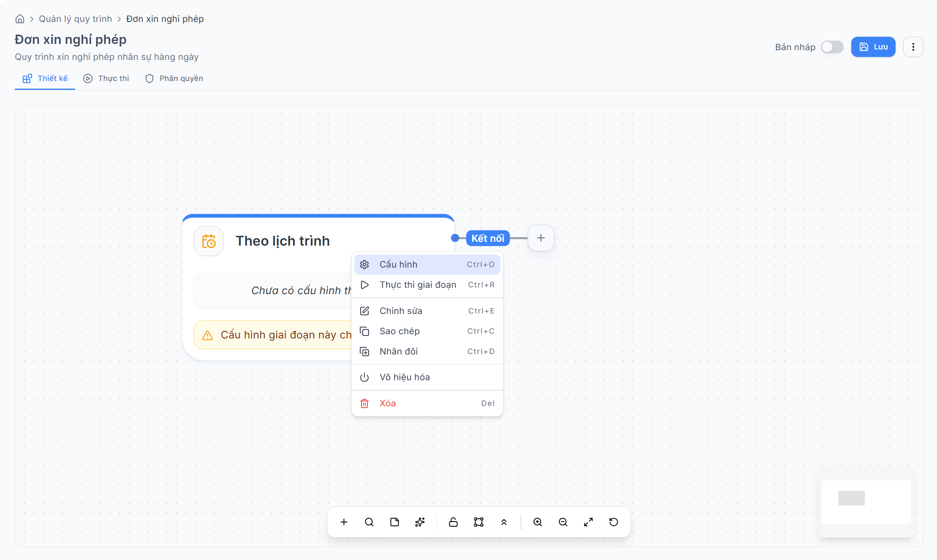The image size is (937, 560).
Task: Switch to the Thực thi tab
Action: (x=106, y=78)
